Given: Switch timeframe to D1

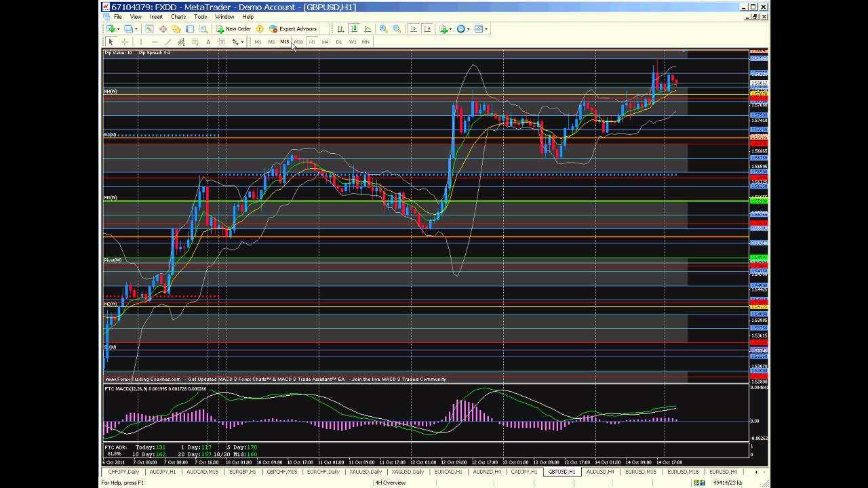Looking at the screenshot, I should [x=339, y=42].
